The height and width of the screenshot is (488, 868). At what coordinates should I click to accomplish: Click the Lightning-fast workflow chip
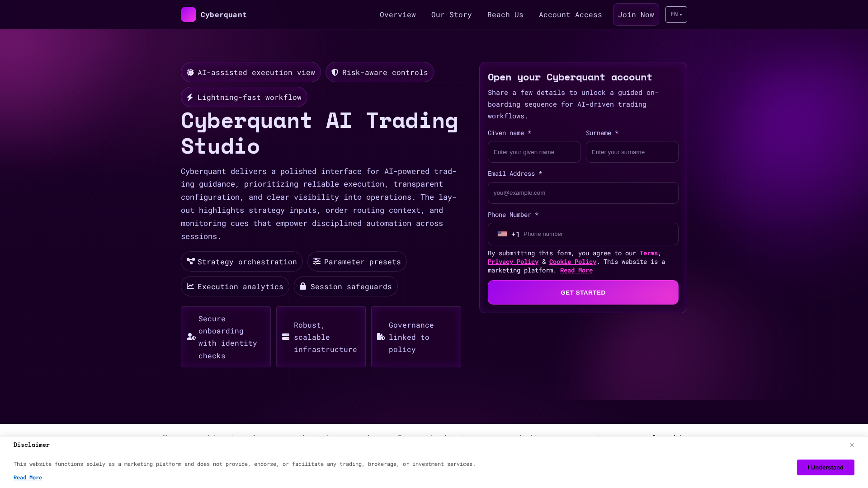click(x=244, y=97)
